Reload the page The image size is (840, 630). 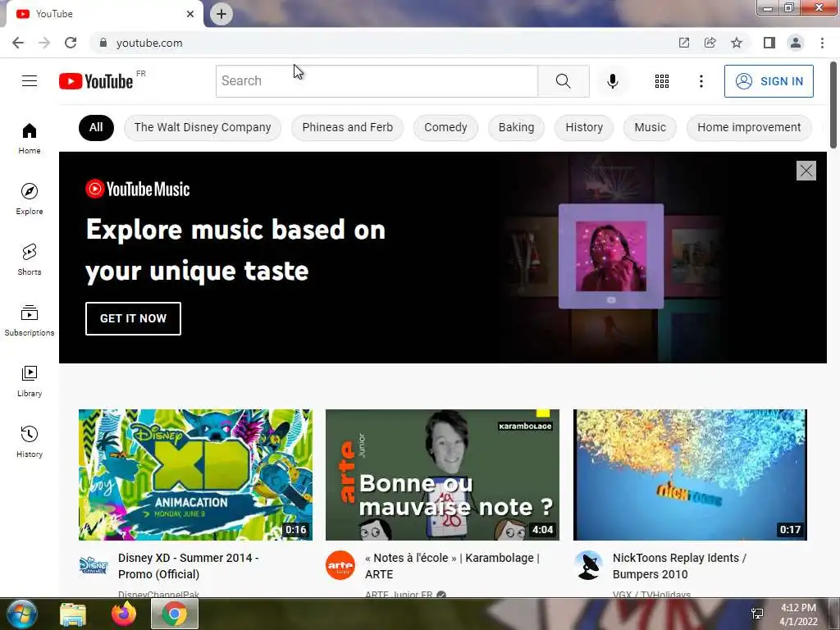[x=71, y=43]
